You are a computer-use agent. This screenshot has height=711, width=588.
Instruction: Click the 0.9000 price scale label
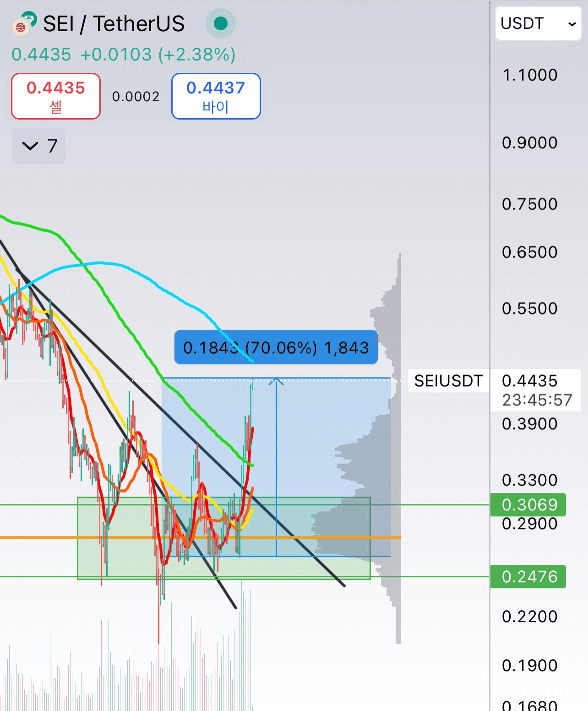point(530,143)
